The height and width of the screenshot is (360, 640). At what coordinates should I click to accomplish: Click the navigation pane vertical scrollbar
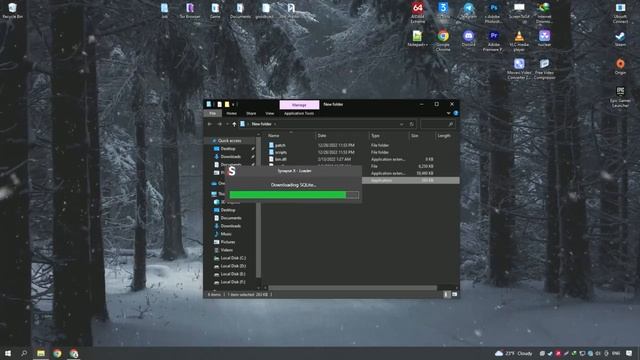pyautogui.click(x=258, y=207)
